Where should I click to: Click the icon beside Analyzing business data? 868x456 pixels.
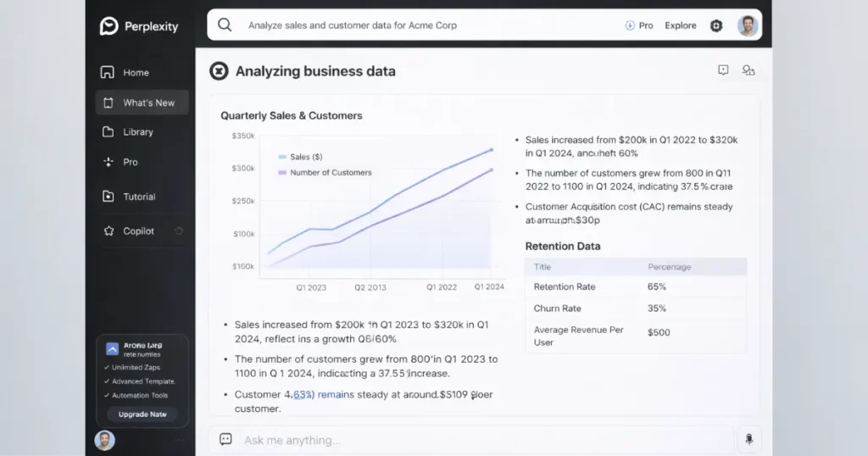219,71
